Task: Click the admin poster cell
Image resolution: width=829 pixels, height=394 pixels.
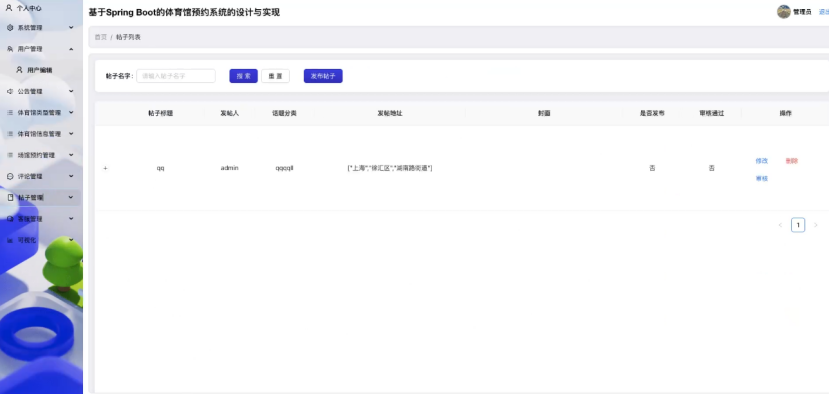Action: 229,168
